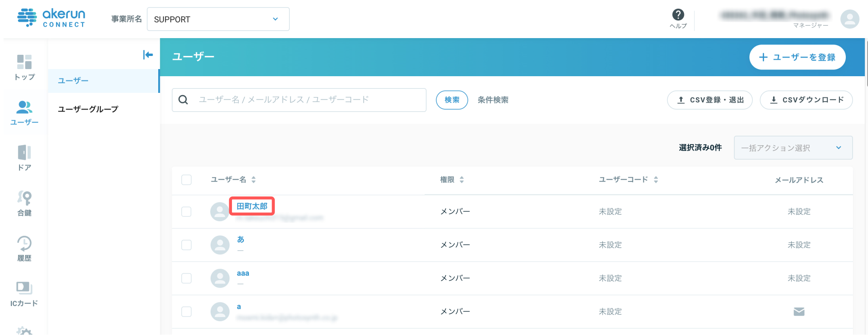Click the CSV登録・退出 button
This screenshot has height=335, width=868.
pyautogui.click(x=709, y=100)
